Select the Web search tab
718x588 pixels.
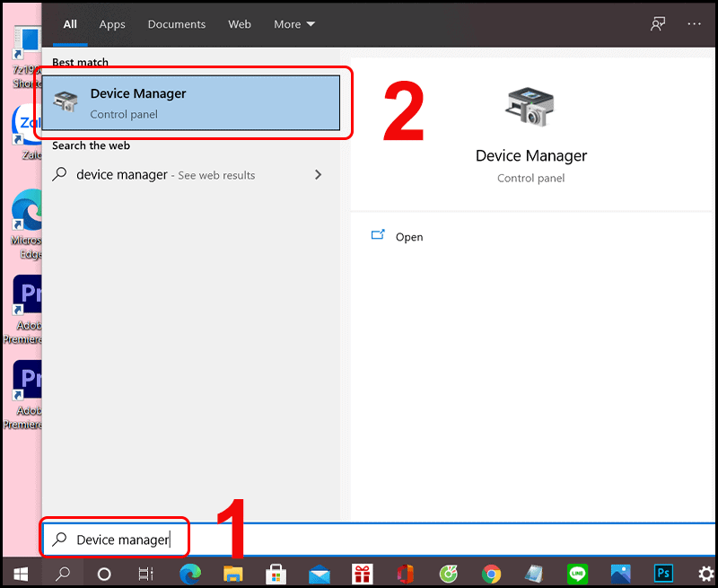(x=240, y=24)
